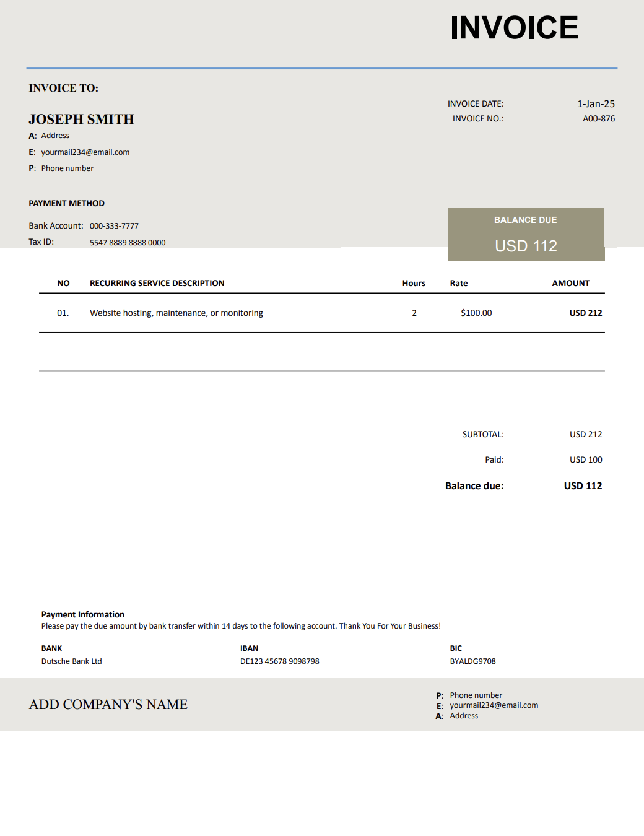644x836 pixels.
Task: Click the paid value USD 100
Action: point(586,459)
